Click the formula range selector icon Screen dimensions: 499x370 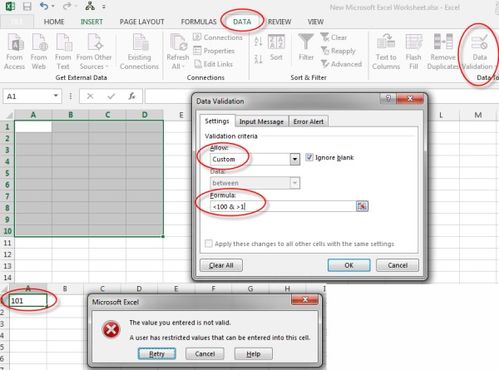point(362,206)
